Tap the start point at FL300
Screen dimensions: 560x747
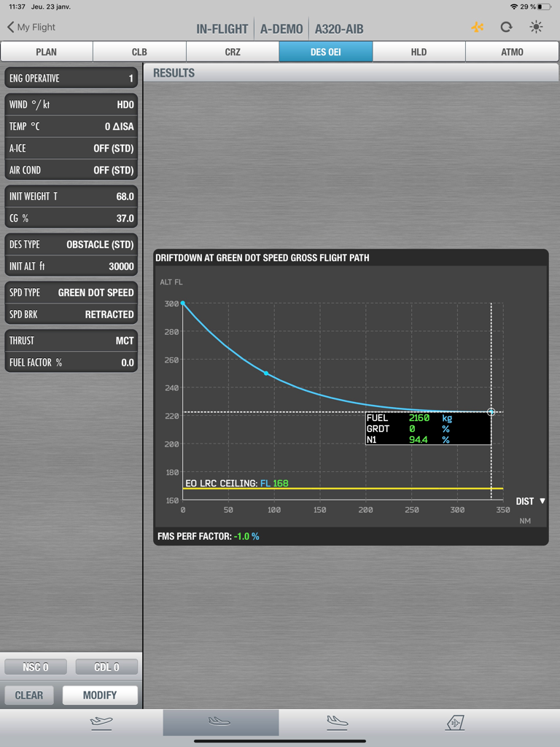tap(183, 303)
